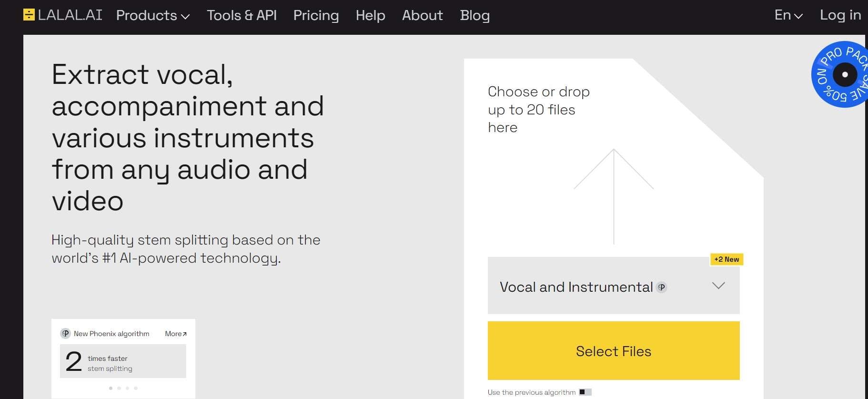Open the Pricing page from the navbar
The image size is (868, 399).
pos(316,15)
